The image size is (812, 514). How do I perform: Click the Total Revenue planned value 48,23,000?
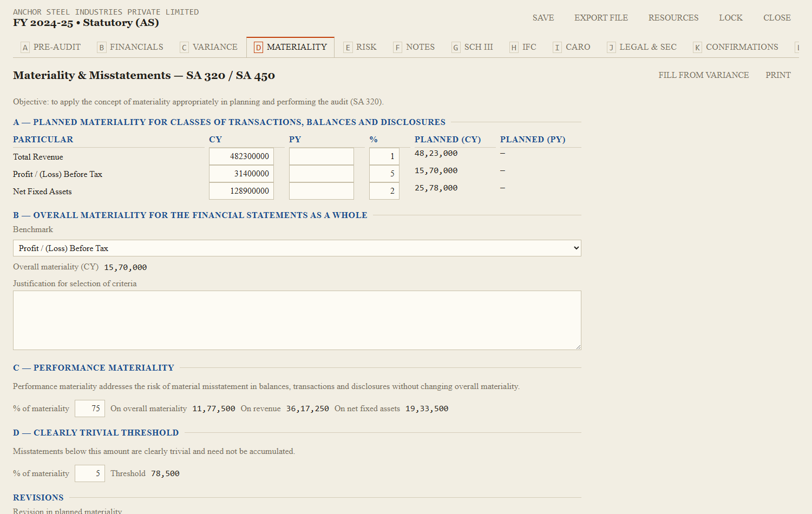click(436, 153)
